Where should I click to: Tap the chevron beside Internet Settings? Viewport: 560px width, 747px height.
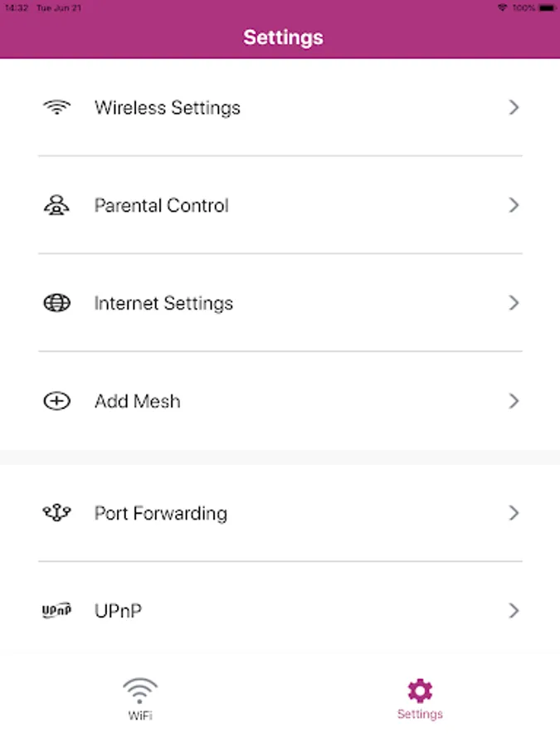[514, 303]
